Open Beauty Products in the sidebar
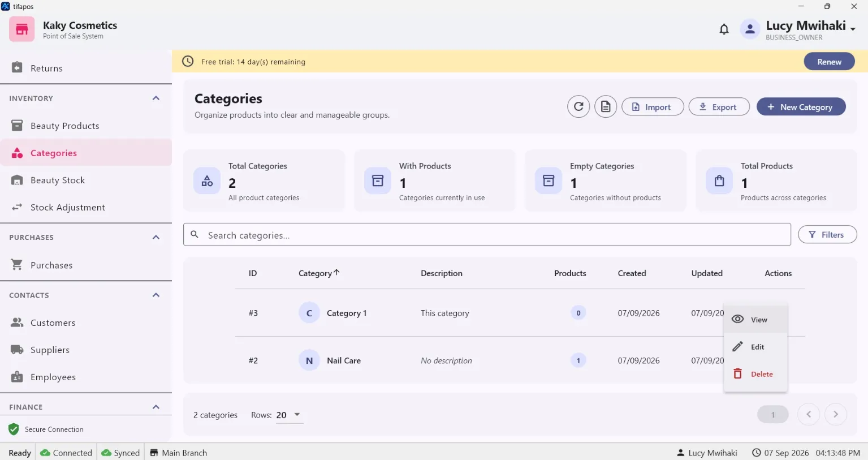868x460 pixels. tap(86, 126)
